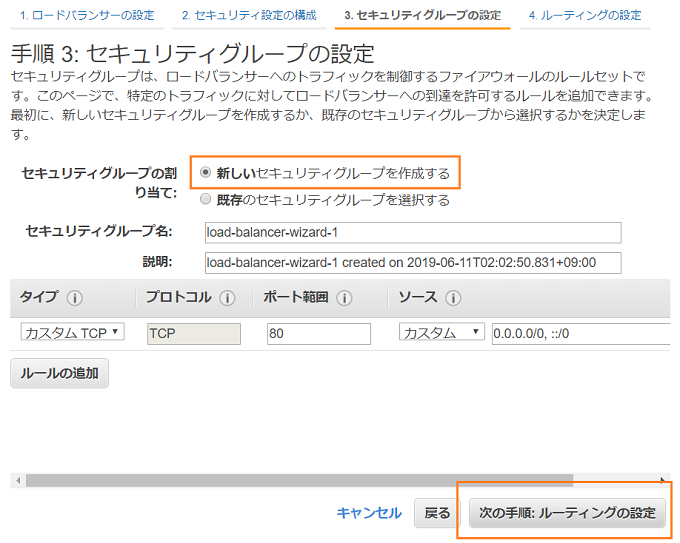
Task: Go to tab 2. セキュリティ設定の構成
Action: [x=249, y=16]
